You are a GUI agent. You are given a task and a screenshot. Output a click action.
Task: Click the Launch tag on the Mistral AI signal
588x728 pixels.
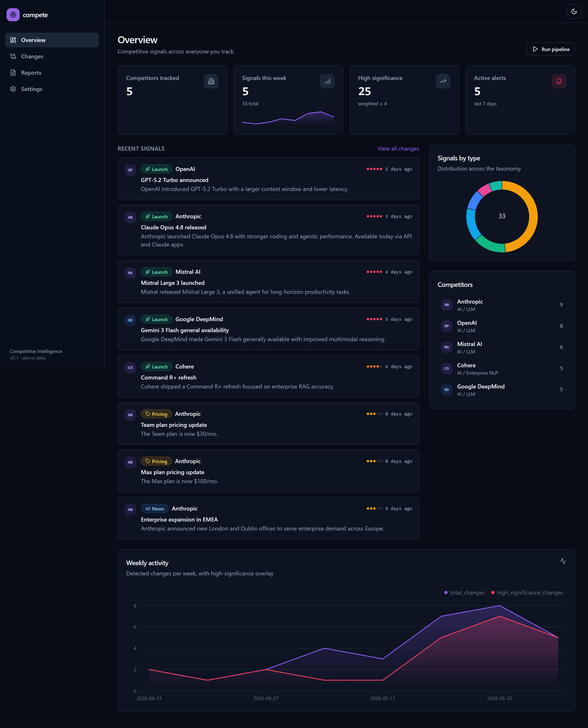tap(156, 272)
